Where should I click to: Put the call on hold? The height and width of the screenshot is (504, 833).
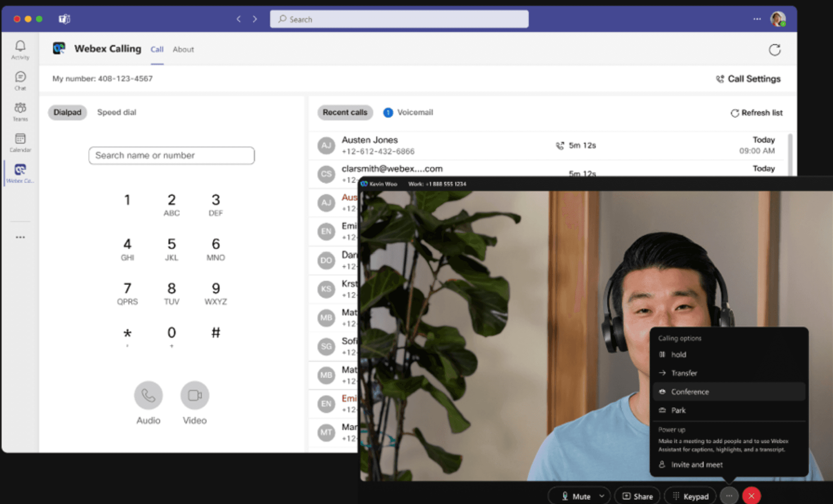[x=728, y=354]
